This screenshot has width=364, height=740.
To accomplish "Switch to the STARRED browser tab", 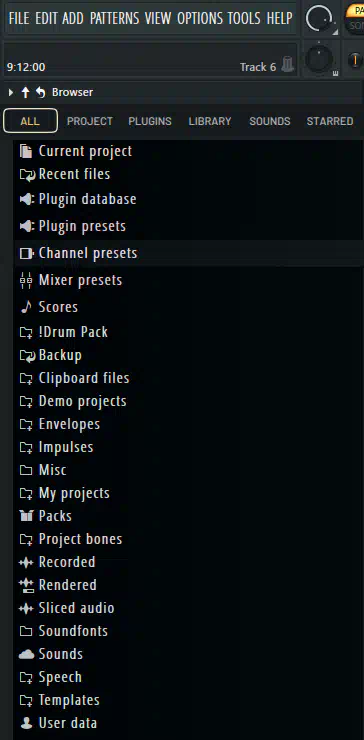I will coord(330,121).
